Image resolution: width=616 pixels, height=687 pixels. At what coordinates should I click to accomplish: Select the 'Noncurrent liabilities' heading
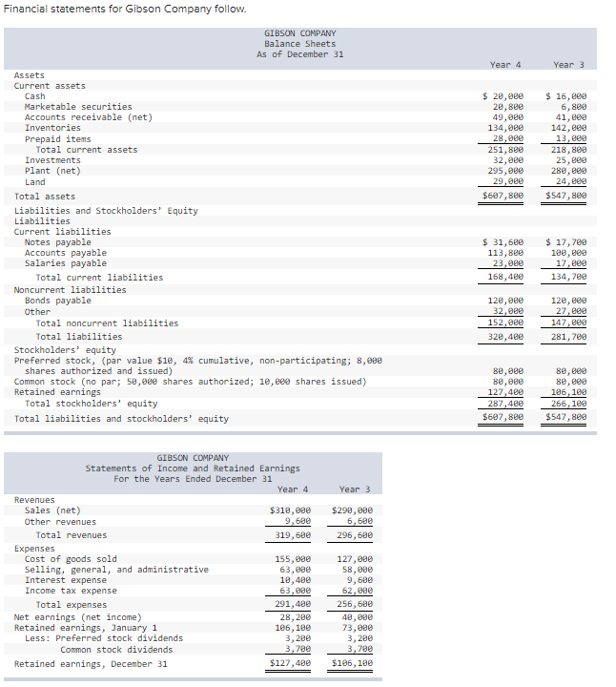(x=70, y=290)
